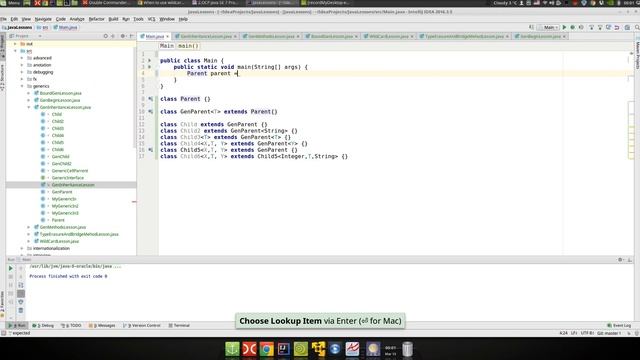Select GenericCellParent in the project tree

point(69,171)
